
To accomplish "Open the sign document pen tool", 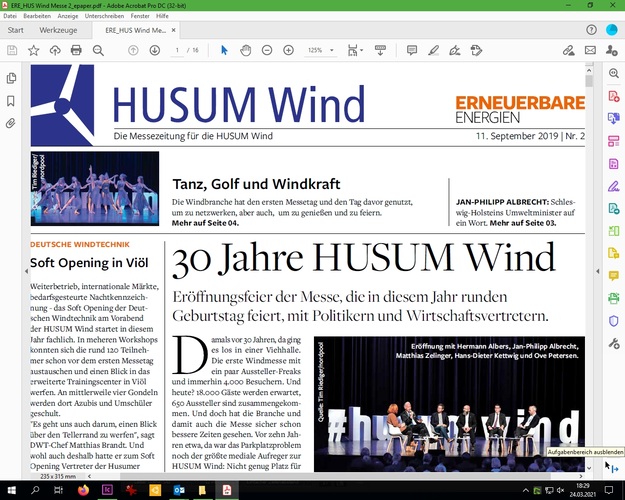I will point(455,50).
